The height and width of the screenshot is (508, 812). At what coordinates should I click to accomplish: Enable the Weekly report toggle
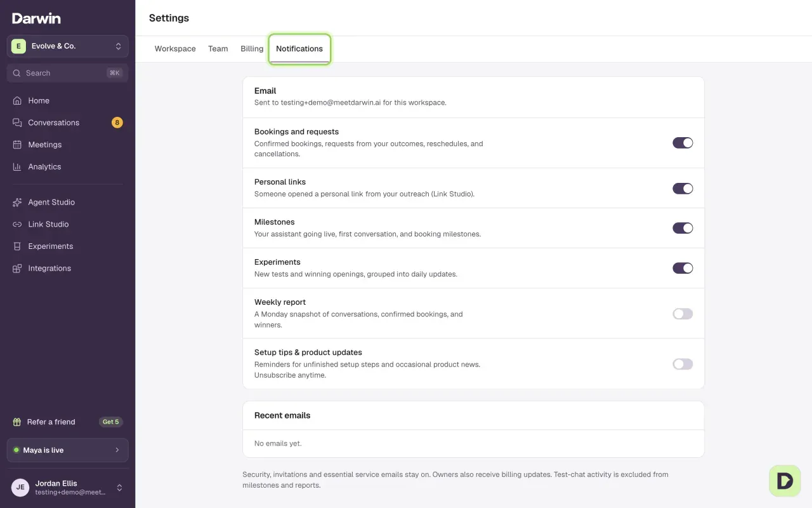[683, 314]
